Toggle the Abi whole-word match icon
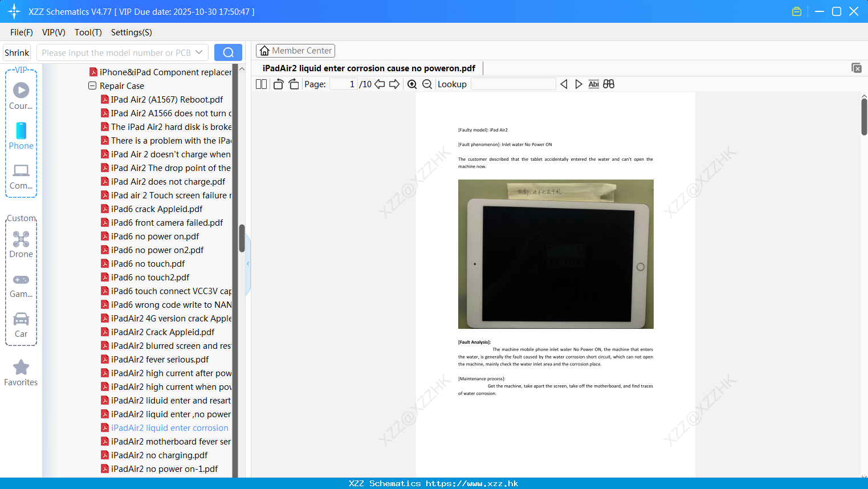The width and height of the screenshot is (868, 489). (x=593, y=84)
